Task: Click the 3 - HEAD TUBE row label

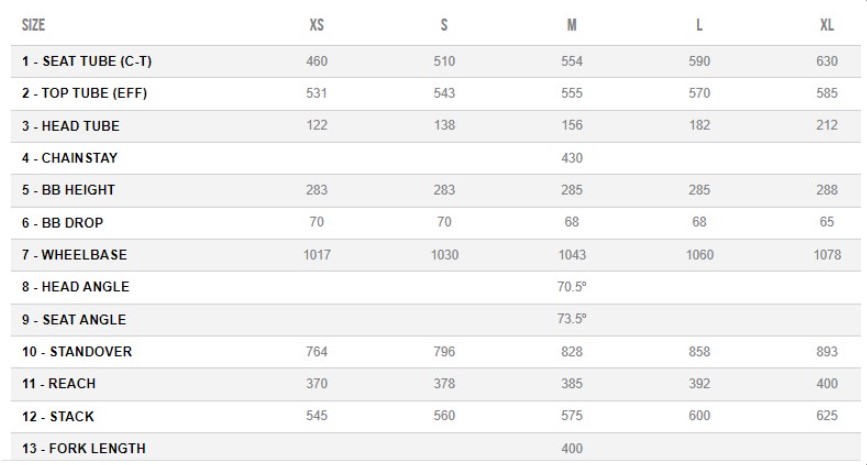Action: point(71,126)
